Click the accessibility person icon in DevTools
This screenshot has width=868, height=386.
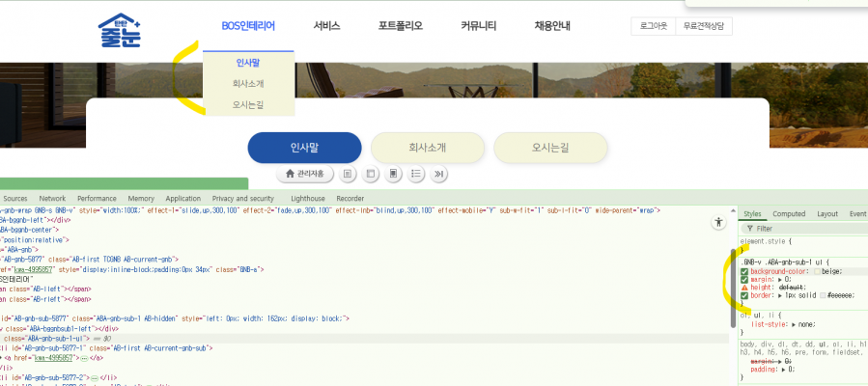[x=717, y=222]
